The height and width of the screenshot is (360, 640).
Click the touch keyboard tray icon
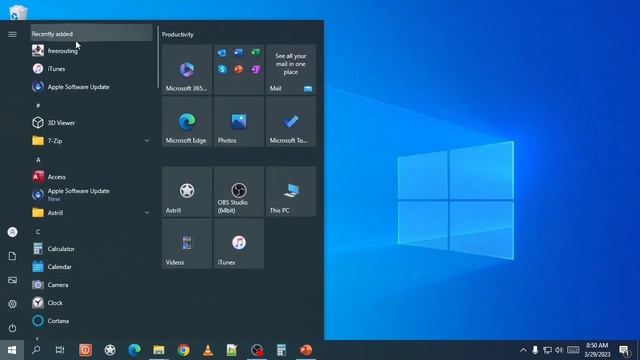pyautogui.click(x=573, y=350)
